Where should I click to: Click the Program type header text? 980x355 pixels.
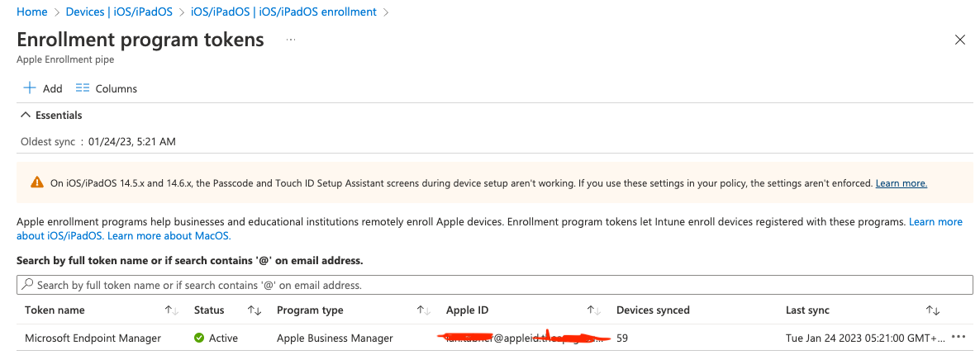pyautogui.click(x=310, y=310)
